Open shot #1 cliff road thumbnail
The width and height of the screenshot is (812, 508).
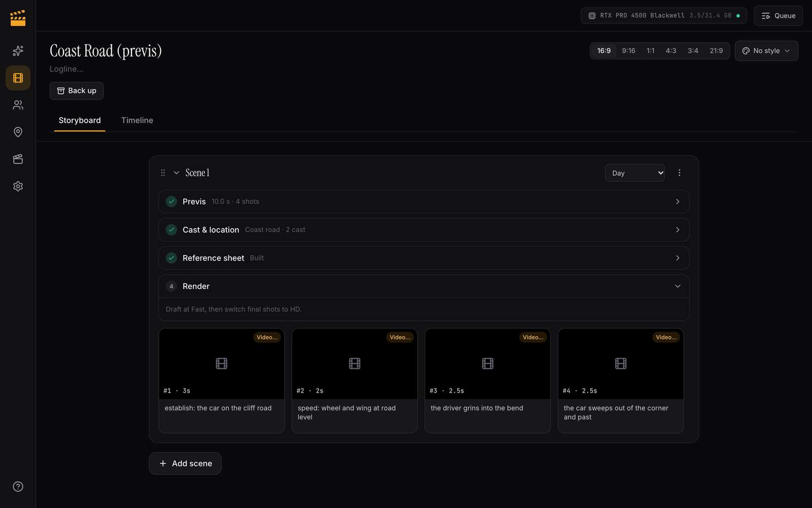(221, 364)
